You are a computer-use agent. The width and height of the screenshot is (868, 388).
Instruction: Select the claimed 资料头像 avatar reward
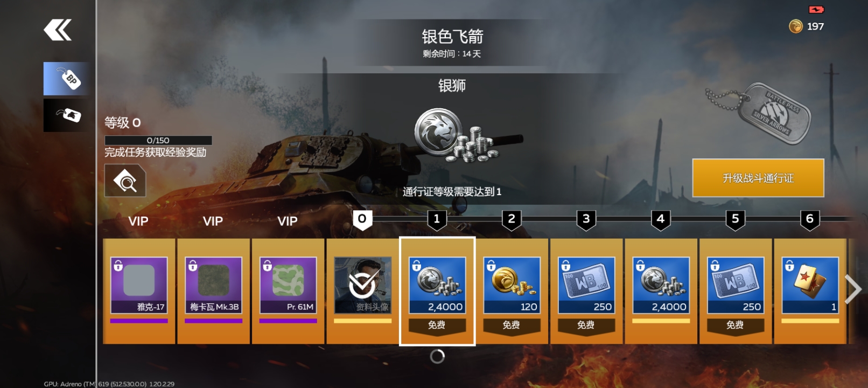[x=362, y=291]
